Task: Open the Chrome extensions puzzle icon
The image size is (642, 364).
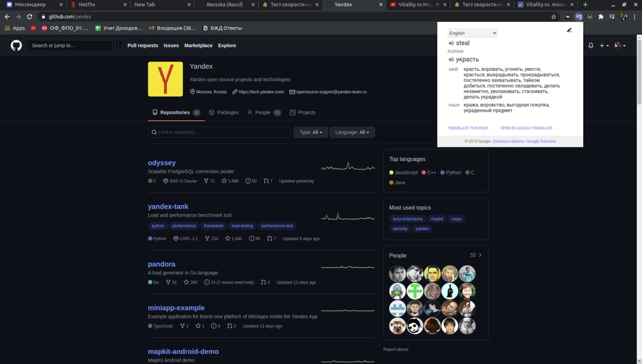Action: tap(601, 17)
